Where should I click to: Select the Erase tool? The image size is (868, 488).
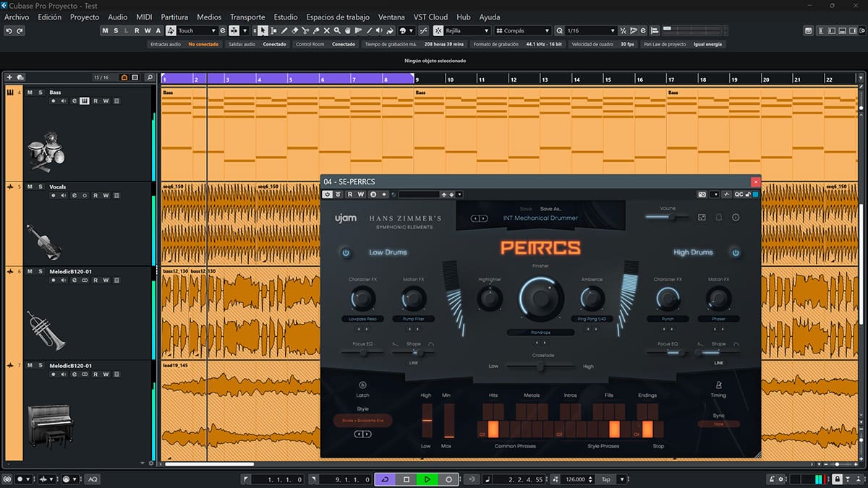coord(295,31)
